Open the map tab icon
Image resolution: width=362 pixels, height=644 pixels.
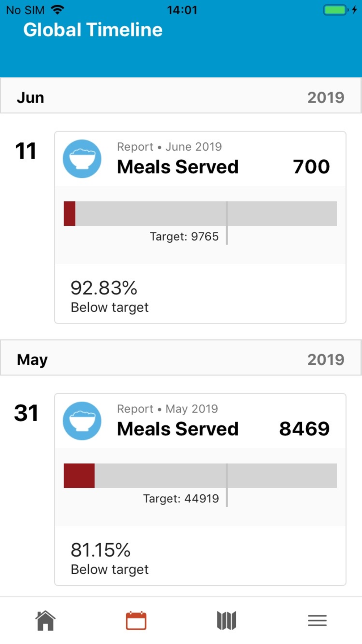227,620
